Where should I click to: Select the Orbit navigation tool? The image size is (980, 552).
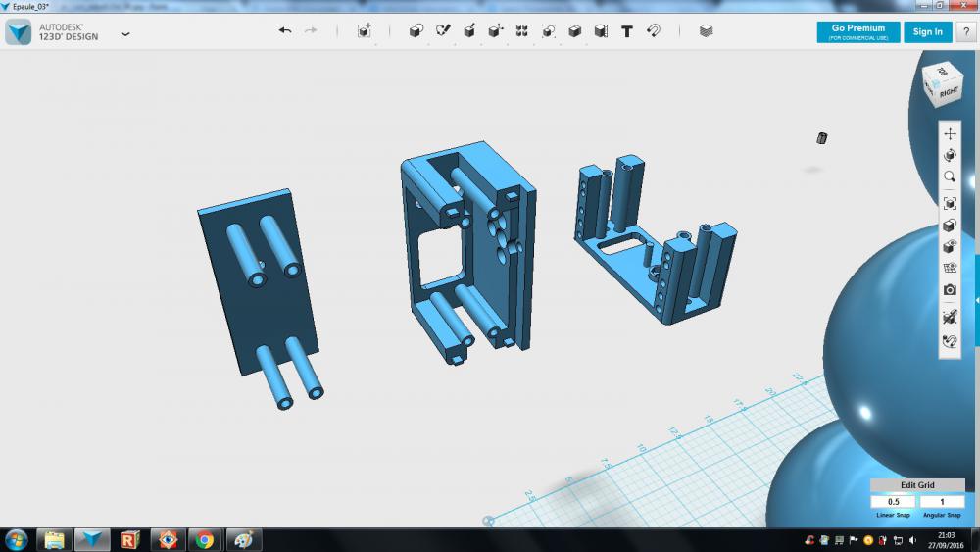pos(950,155)
